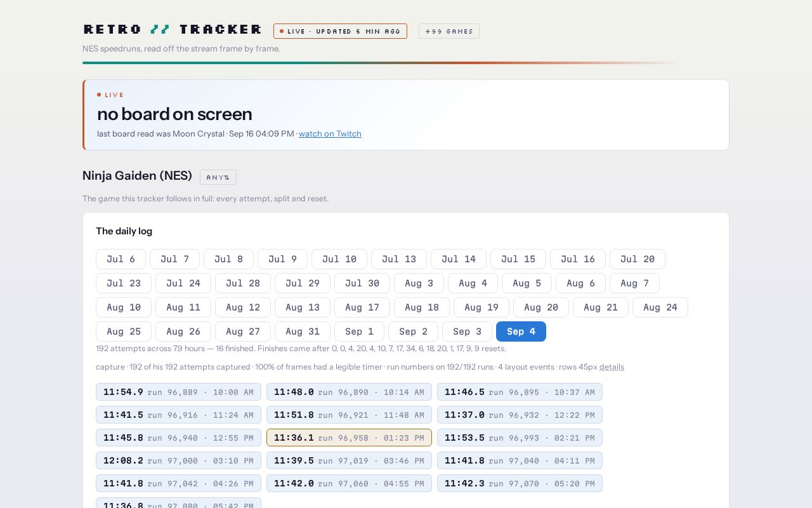Open the Jul 23 day
This screenshot has width=812, height=508.
pyautogui.click(x=124, y=283)
